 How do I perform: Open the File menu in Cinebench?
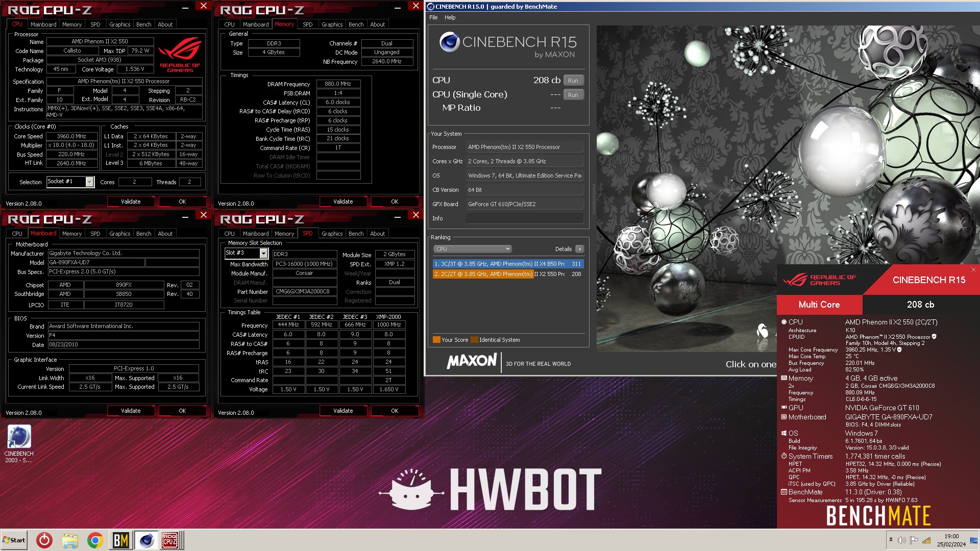pyautogui.click(x=433, y=17)
